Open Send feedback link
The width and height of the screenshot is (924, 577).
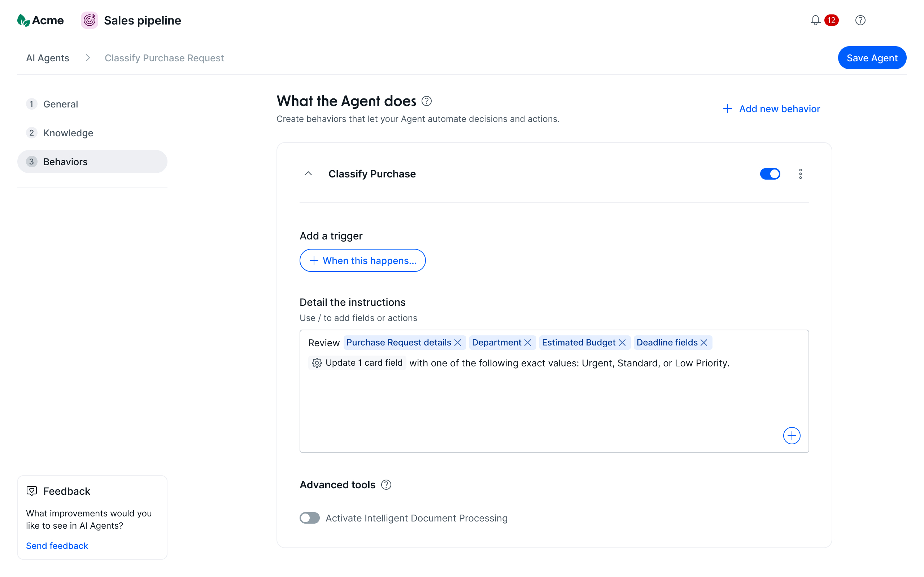coord(57,545)
